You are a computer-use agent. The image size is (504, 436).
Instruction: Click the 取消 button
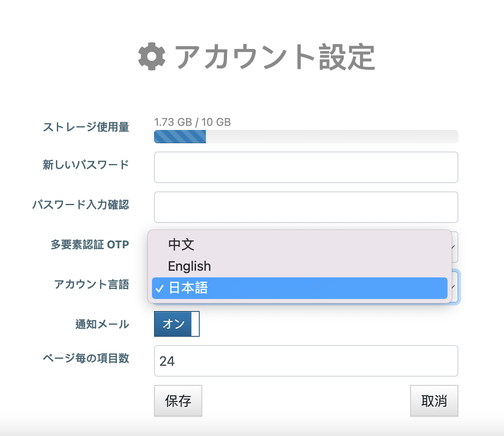pos(434,401)
